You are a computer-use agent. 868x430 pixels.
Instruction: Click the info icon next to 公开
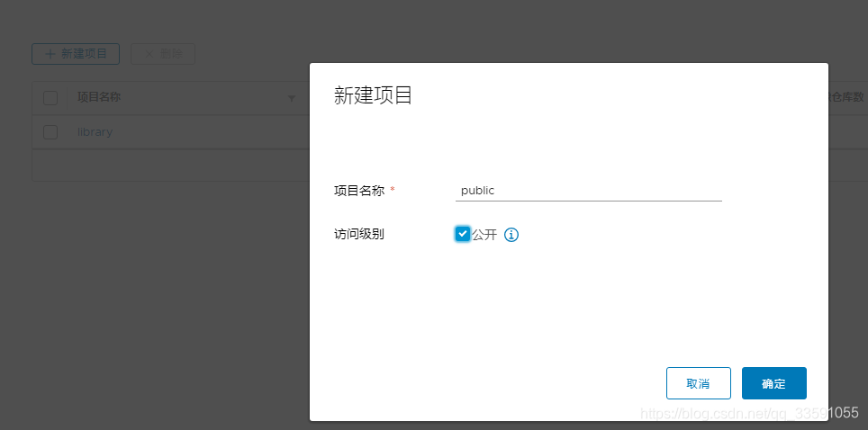[x=511, y=235]
